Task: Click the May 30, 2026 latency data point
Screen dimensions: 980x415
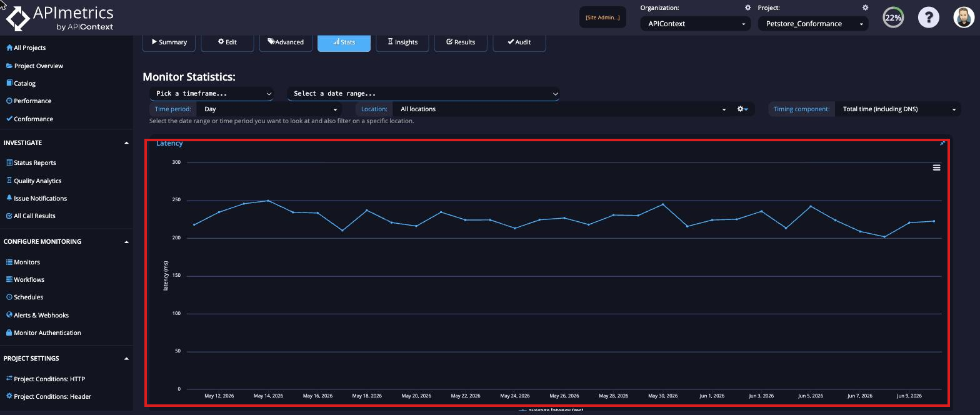Action: 662,204
